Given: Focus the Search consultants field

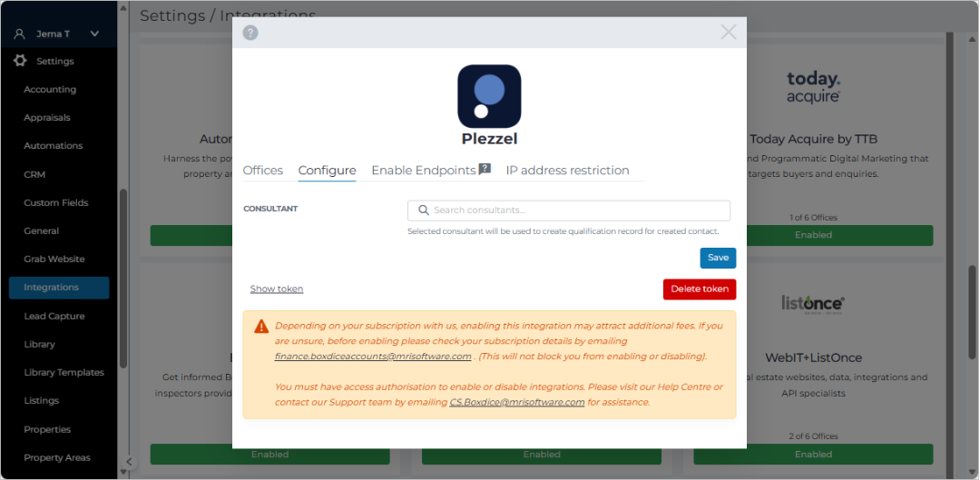Looking at the screenshot, I should (569, 211).
